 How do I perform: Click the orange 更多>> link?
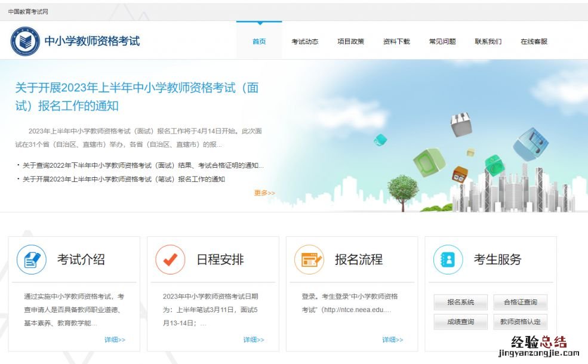pos(264,193)
